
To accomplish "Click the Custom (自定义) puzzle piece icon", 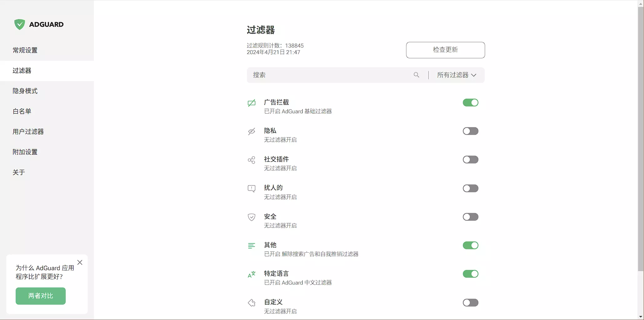I will (x=252, y=303).
